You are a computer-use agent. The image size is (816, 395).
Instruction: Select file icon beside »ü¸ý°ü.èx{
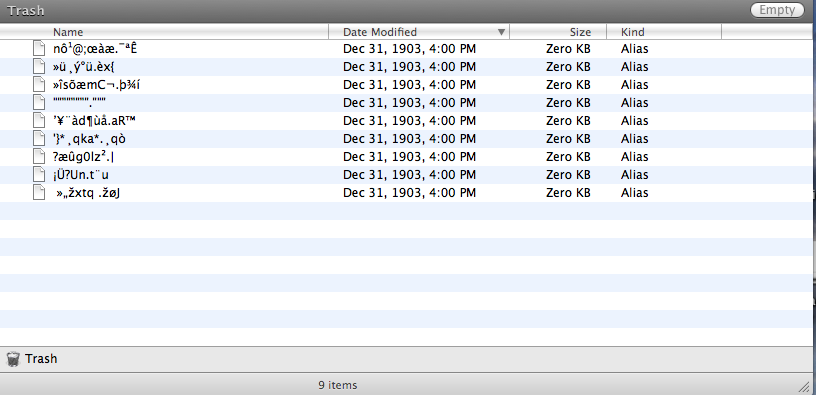point(39,66)
